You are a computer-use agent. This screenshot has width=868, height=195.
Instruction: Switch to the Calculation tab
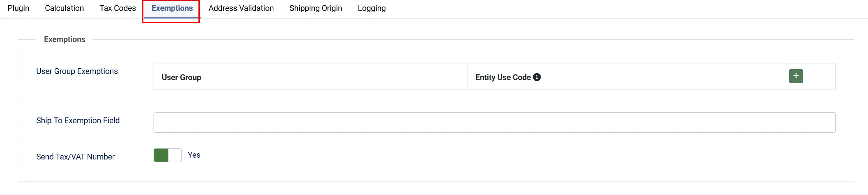click(x=64, y=8)
